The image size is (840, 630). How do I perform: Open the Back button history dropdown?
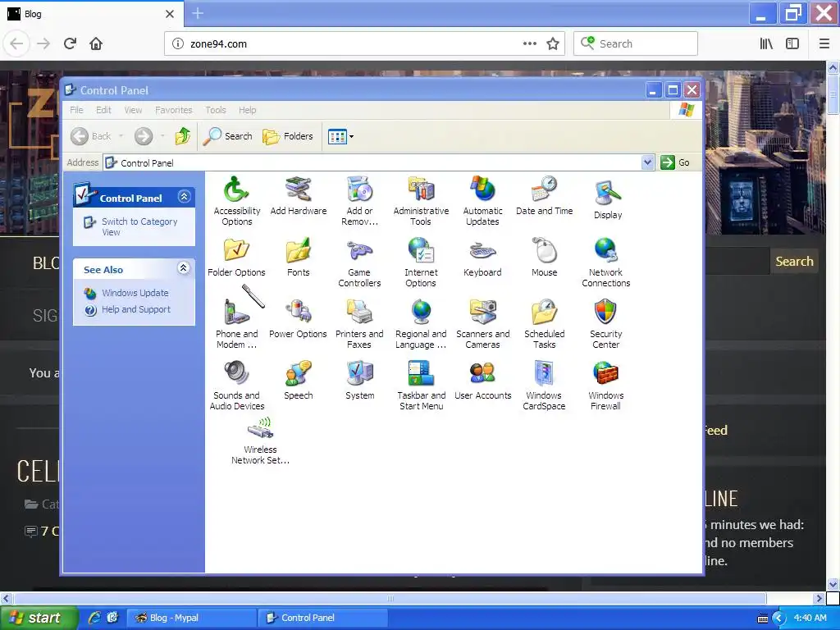(121, 136)
